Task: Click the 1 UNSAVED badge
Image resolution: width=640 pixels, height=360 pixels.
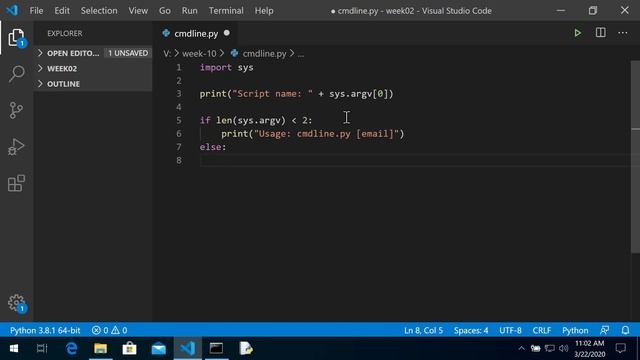Action: (128, 53)
